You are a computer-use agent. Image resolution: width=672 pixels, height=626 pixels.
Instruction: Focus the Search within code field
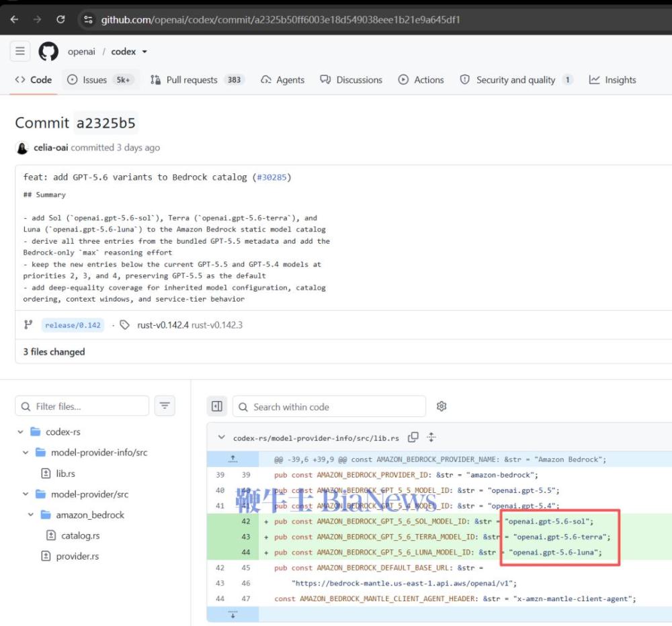coord(329,406)
